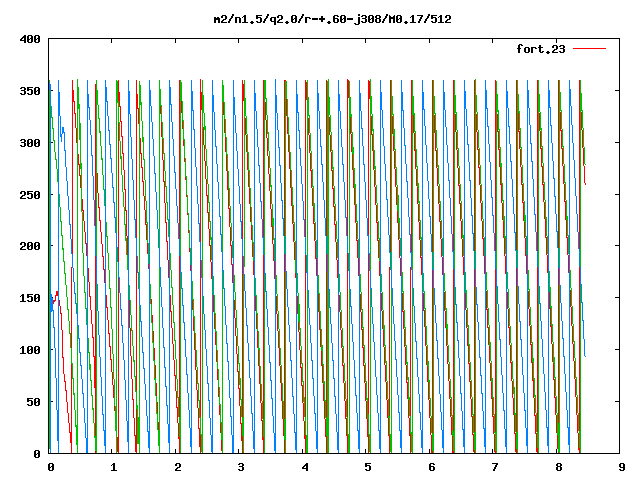Viewport: 640px width, 480px height.
Task: Click the y-axis label 300
Action: click(x=30, y=143)
